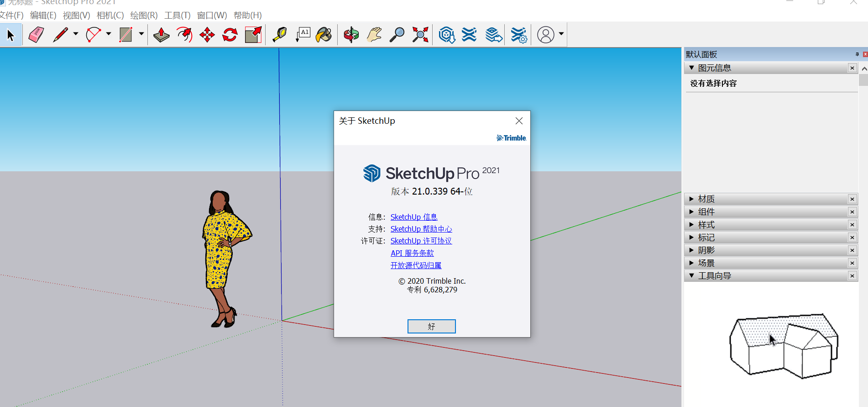Open the Extension Manager
The height and width of the screenshot is (407, 868).
519,35
